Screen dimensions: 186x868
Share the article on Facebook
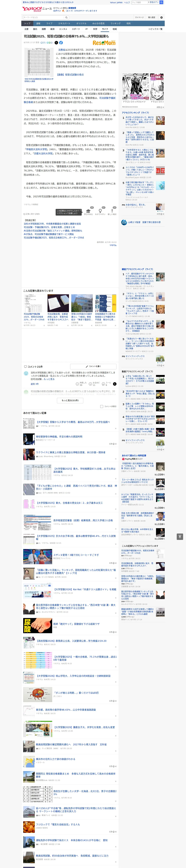tap(61, 43)
